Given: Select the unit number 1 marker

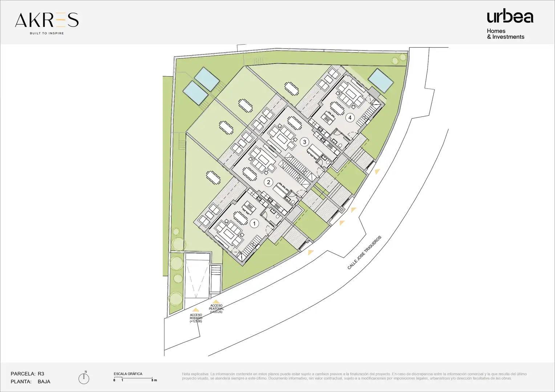Looking at the screenshot, I should click(254, 223).
